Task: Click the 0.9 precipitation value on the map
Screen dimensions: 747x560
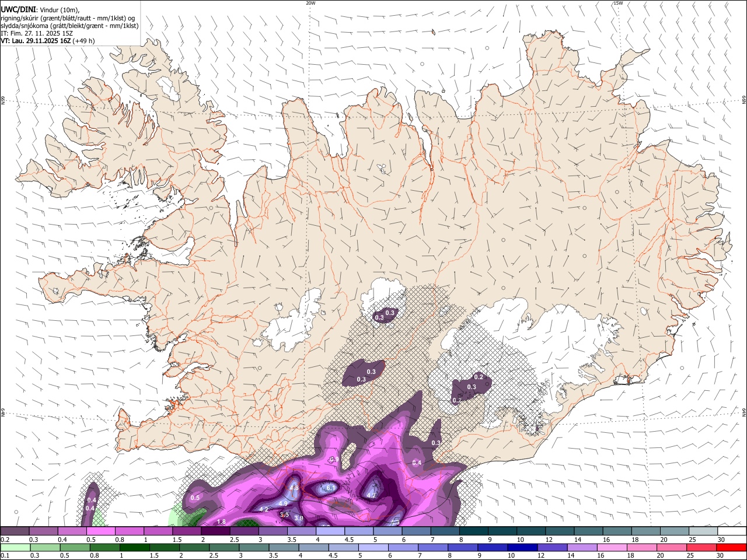Action: tap(334, 459)
